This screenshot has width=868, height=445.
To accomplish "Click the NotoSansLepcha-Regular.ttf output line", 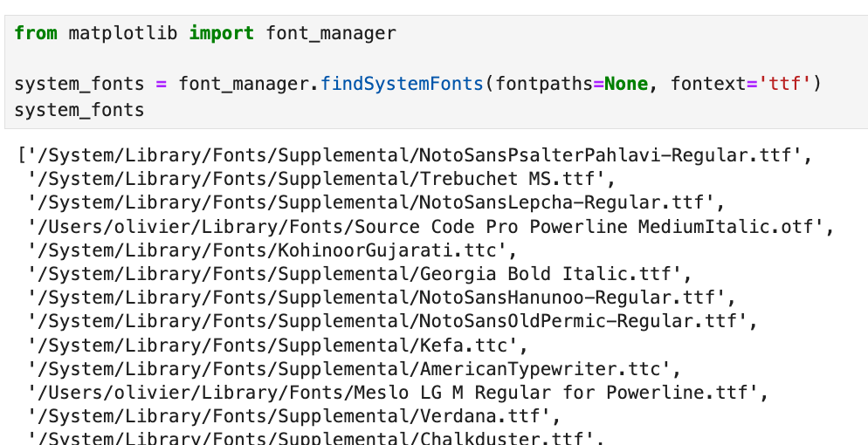I will point(376,203).
